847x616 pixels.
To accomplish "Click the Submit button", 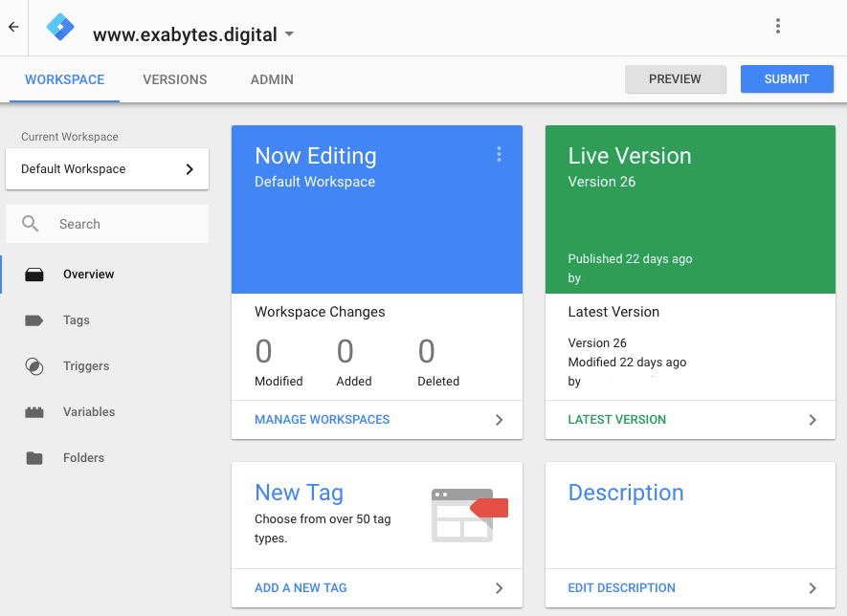I will [787, 78].
